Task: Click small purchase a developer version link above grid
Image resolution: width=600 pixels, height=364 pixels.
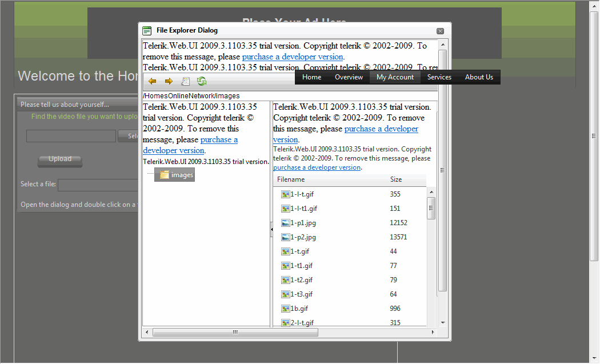Action: 317,167
